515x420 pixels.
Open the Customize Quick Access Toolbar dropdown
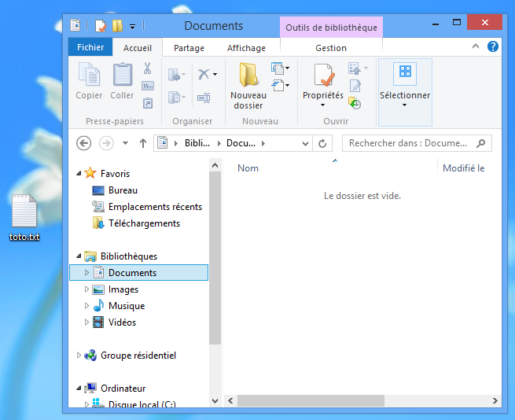tap(132, 27)
